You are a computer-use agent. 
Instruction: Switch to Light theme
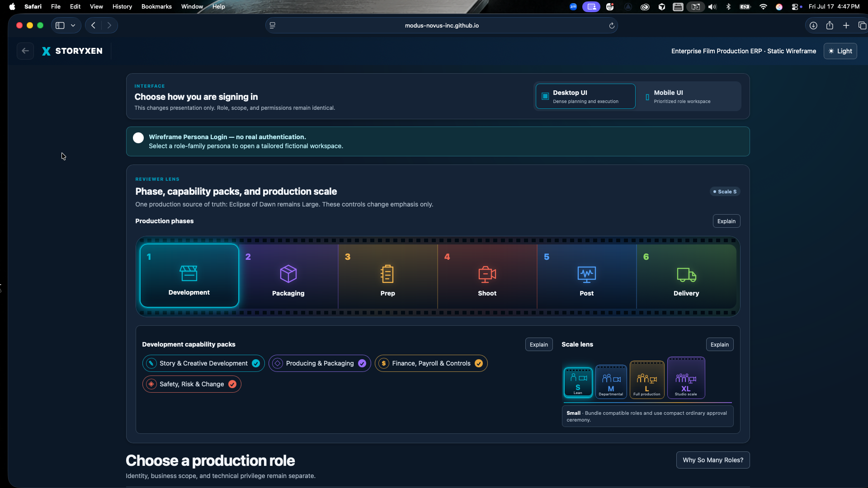840,51
